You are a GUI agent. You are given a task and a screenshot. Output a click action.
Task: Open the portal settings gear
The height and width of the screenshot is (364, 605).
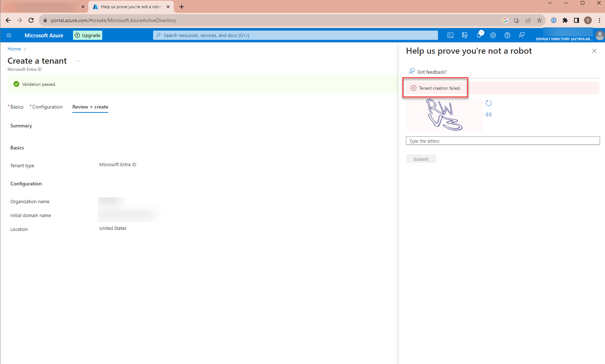tap(493, 35)
